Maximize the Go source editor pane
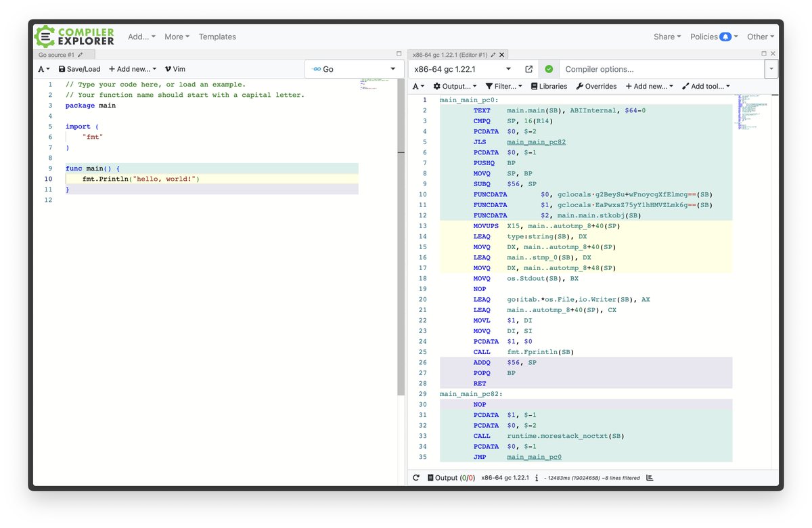Screen dimensions: 812x528 [x=399, y=53]
